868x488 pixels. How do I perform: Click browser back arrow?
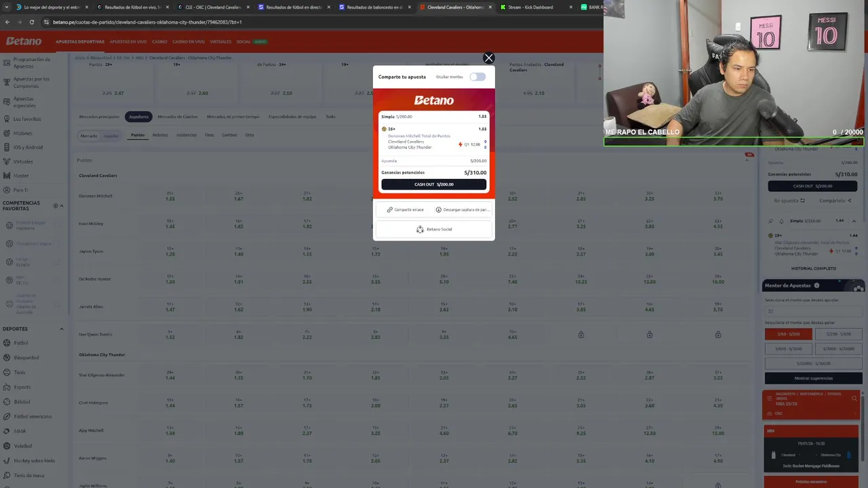pos(7,22)
